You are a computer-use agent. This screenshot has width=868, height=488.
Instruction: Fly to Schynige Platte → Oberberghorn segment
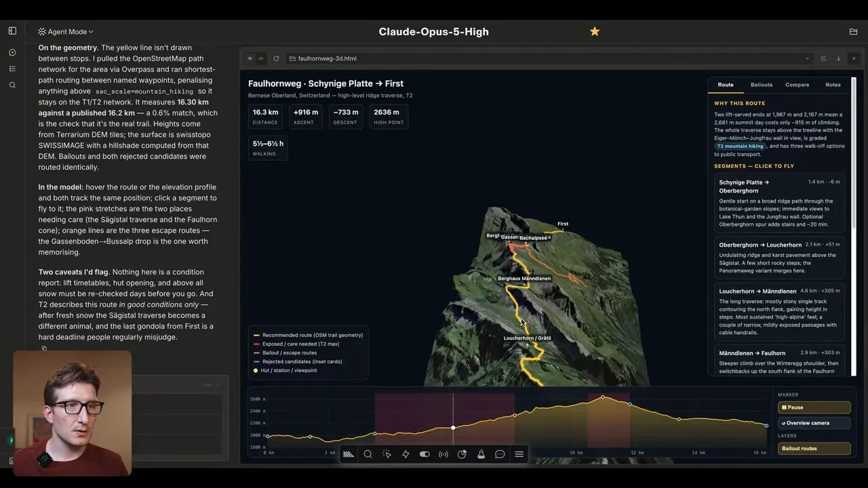(x=779, y=203)
